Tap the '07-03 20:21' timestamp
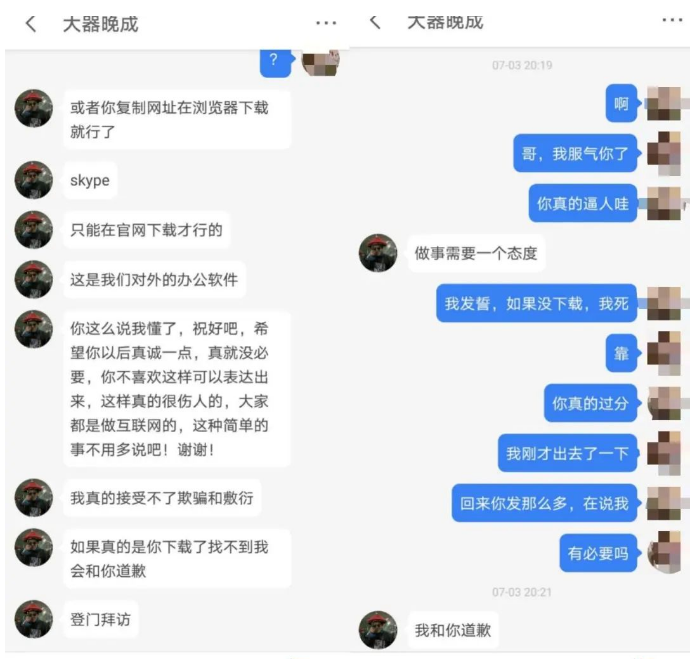Viewport: 694px width, 659px height. click(x=522, y=592)
